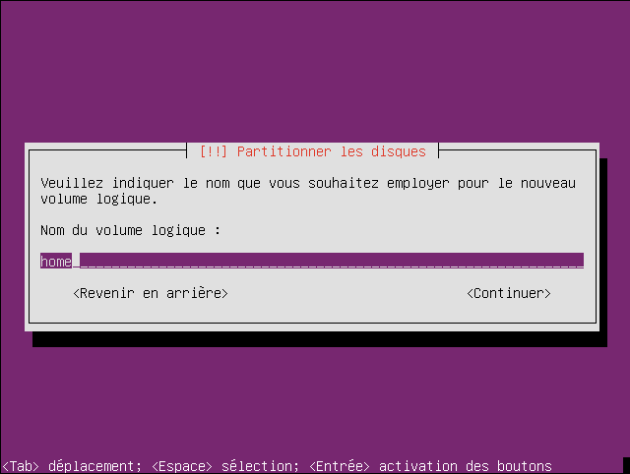The image size is (630, 474).
Task: Click the [!!] priority marker in title
Action: pyautogui.click(x=213, y=151)
